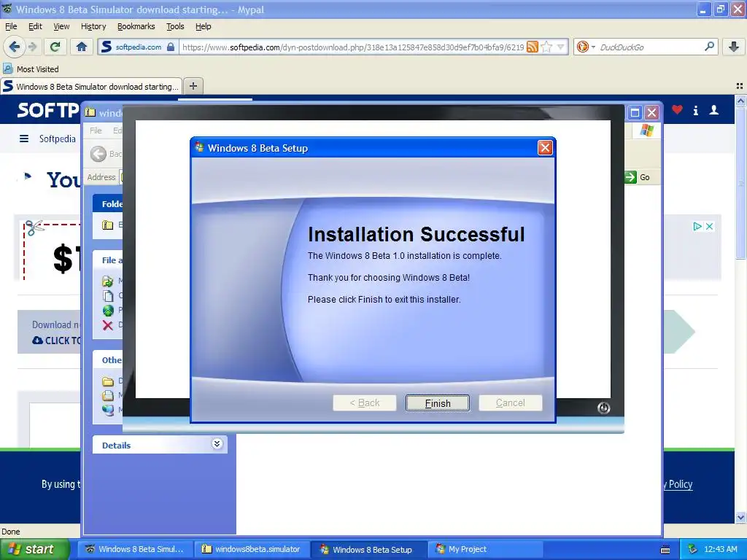Image resolution: width=747 pixels, height=560 pixels.
Task: Click the tray icon beside the clock
Action: 693,549
